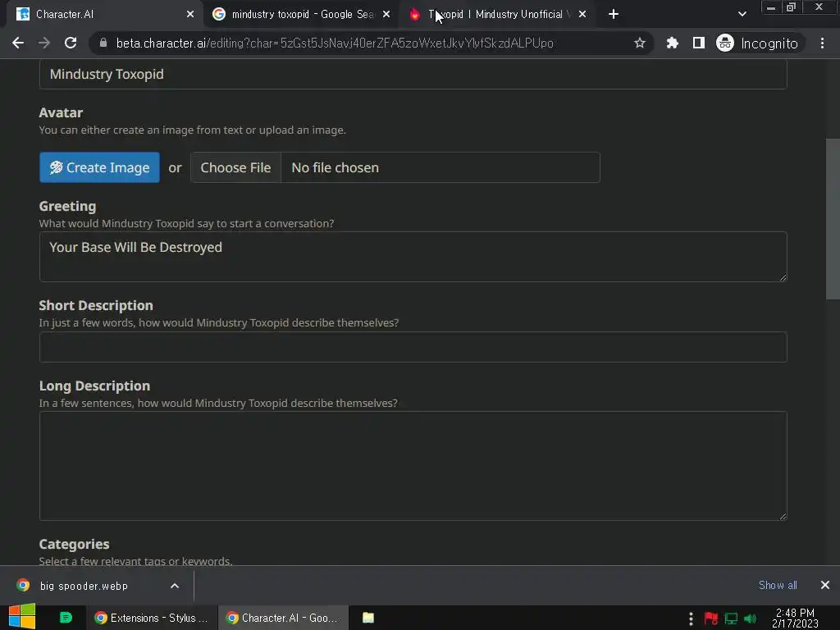Click the Greeting text area
The image size is (840, 630).
(413, 257)
